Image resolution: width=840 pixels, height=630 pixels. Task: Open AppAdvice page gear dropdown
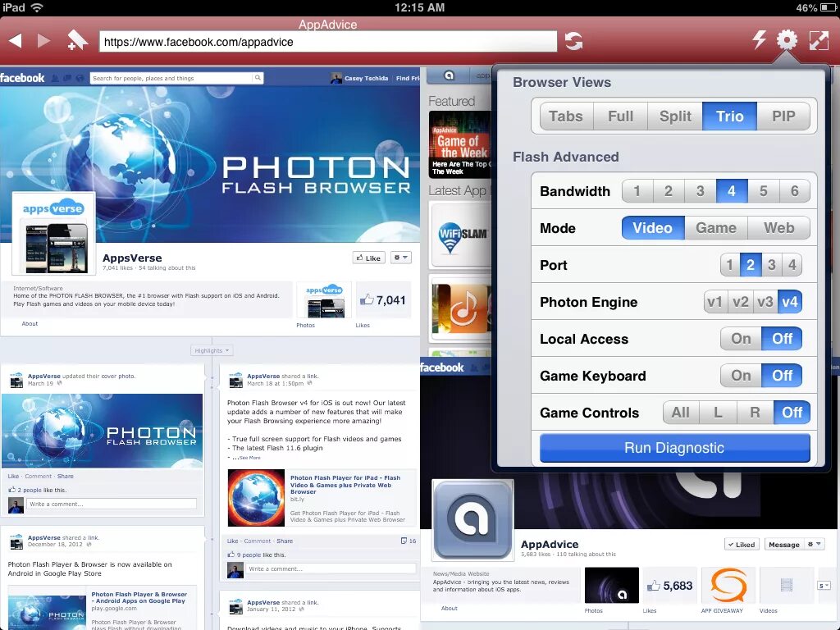click(x=814, y=545)
